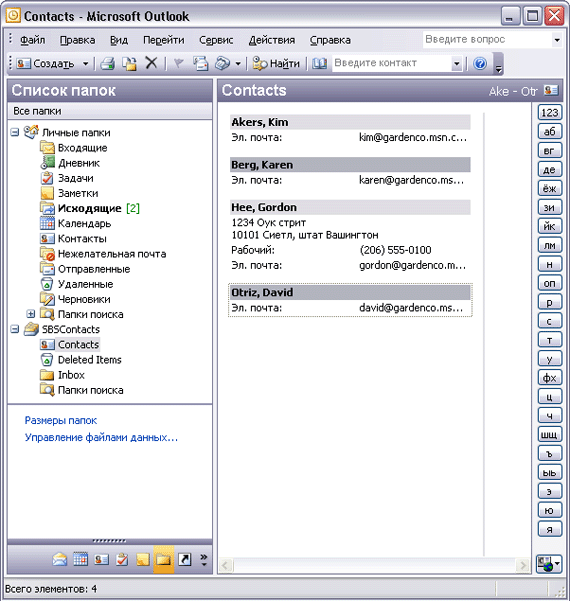Click the Delete (X) toolbar icon
Image resolution: width=570 pixels, height=601 pixels.
[x=151, y=62]
